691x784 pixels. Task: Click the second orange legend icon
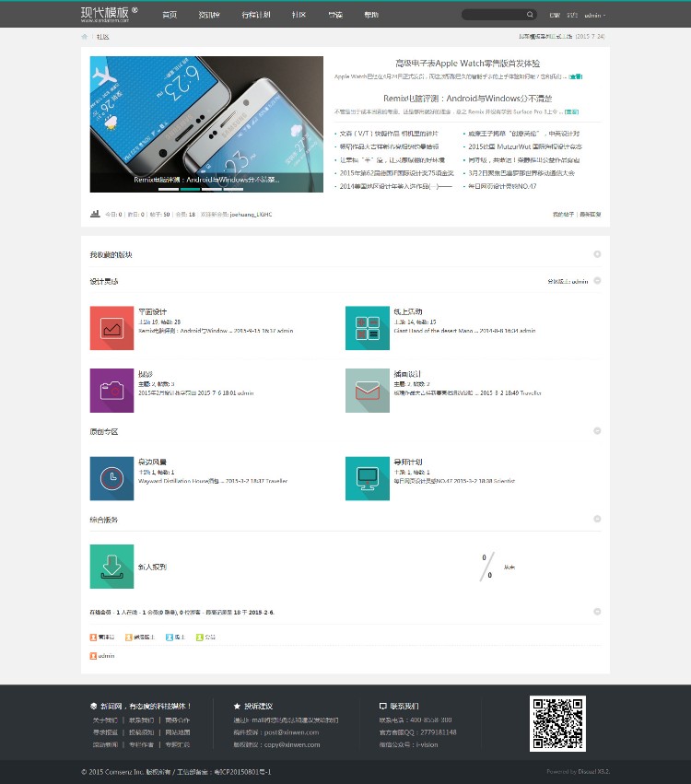pyautogui.click(x=128, y=637)
